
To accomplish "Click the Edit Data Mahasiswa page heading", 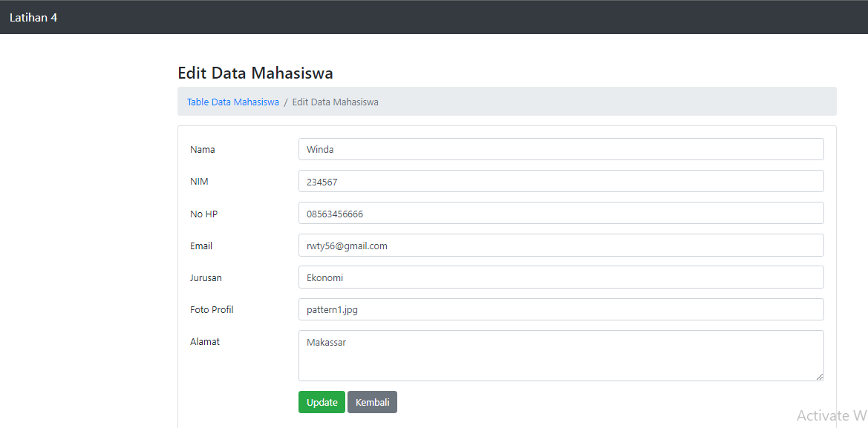I will click(255, 73).
